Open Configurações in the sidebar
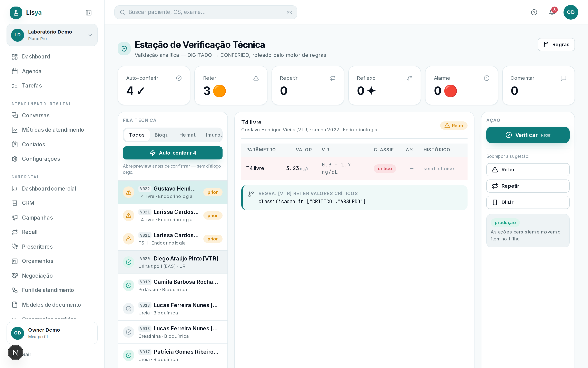 pos(52,159)
